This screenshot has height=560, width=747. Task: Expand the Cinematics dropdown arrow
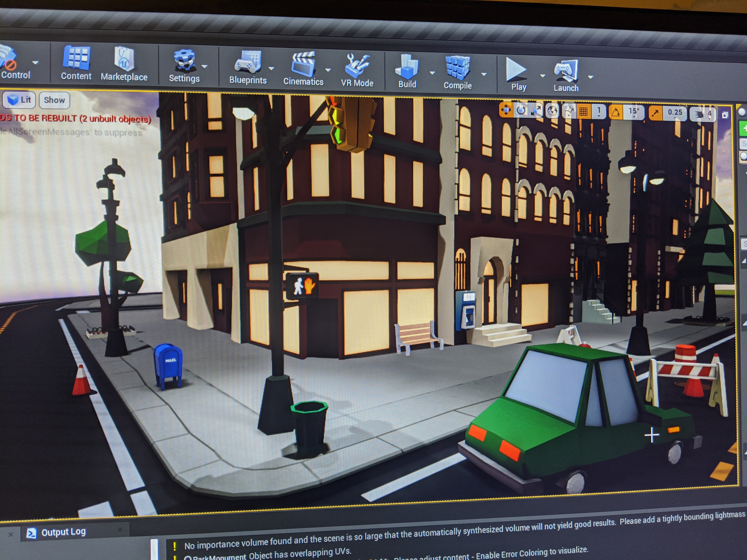click(x=328, y=70)
